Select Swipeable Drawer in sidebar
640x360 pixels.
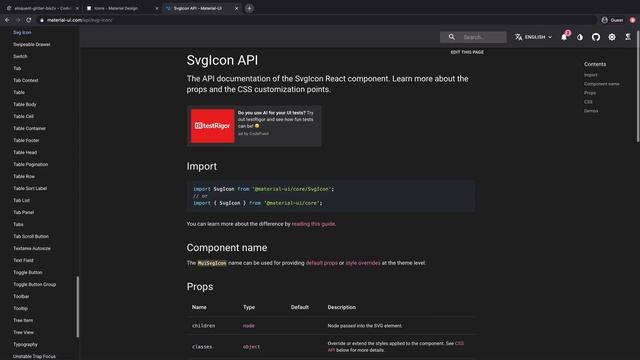click(32, 44)
